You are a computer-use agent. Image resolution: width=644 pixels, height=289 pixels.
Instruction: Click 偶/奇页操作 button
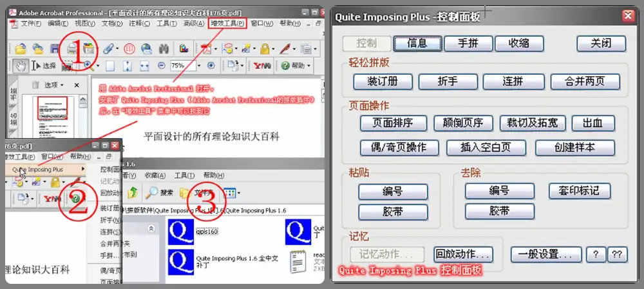tap(399, 147)
